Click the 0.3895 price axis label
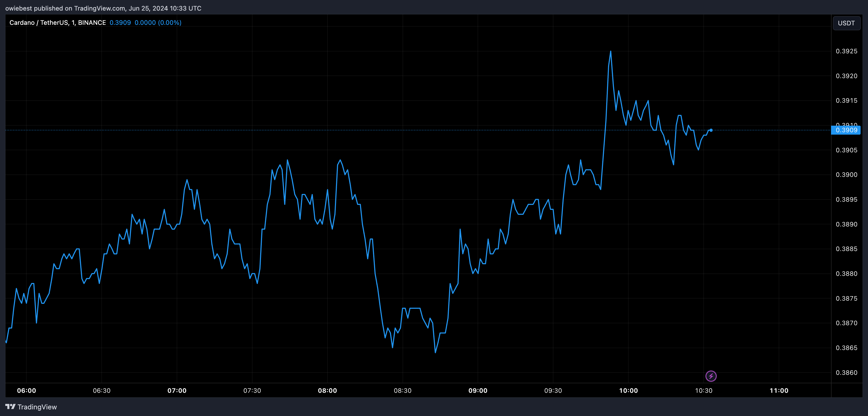This screenshot has height=416, width=868. tap(846, 199)
